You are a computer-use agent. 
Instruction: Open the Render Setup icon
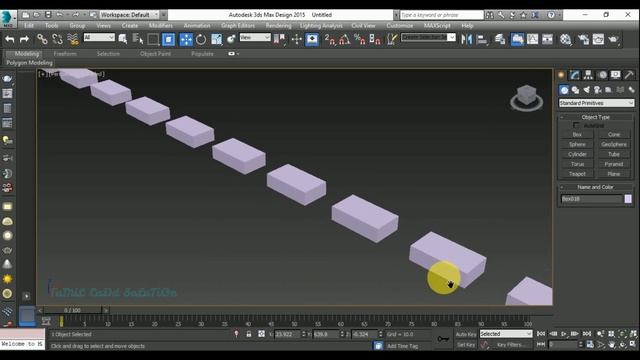pyautogui.click(x=583, y=39)
